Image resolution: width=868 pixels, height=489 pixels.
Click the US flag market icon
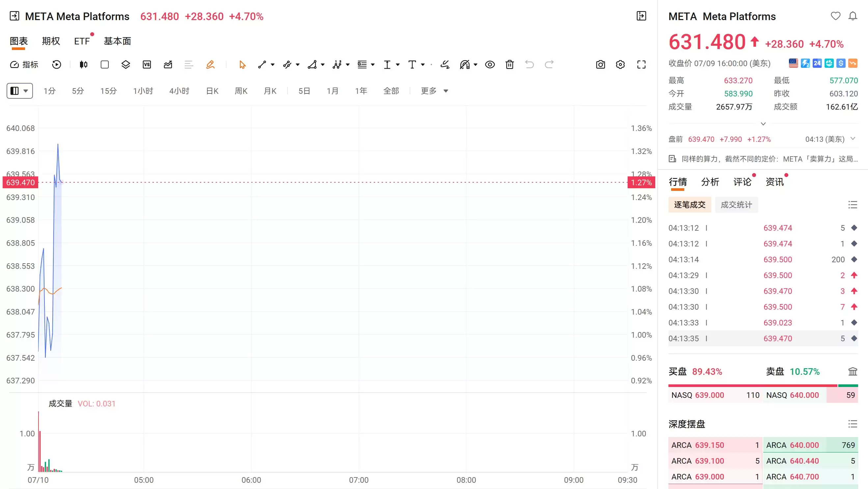pyautogui.click(x=794, y=63)
